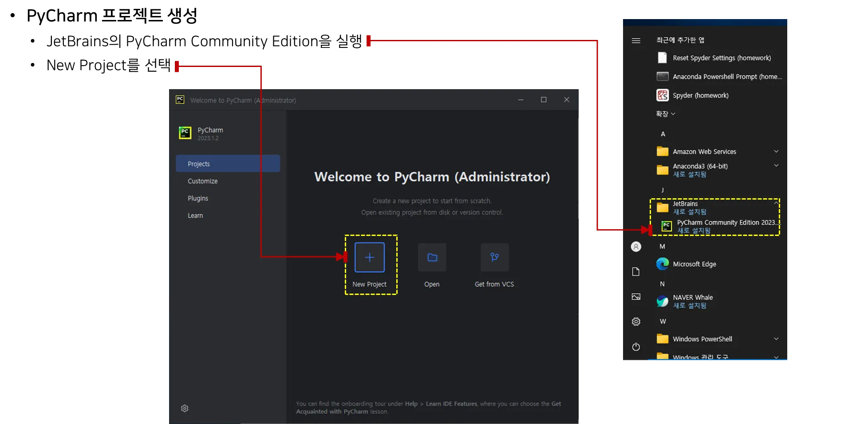868x424 pixels.
Task: Collapse the JetBrains folder chevron
Action: point(776,203)
